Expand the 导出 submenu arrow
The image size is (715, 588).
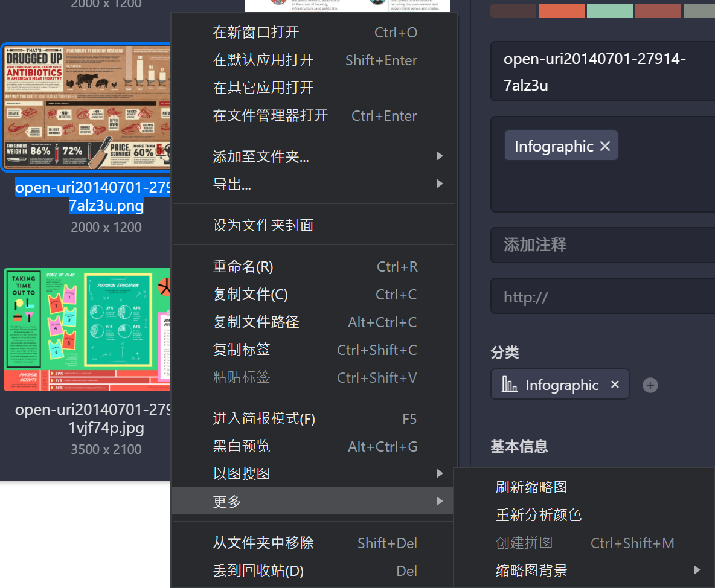click(x=439, y=184)
